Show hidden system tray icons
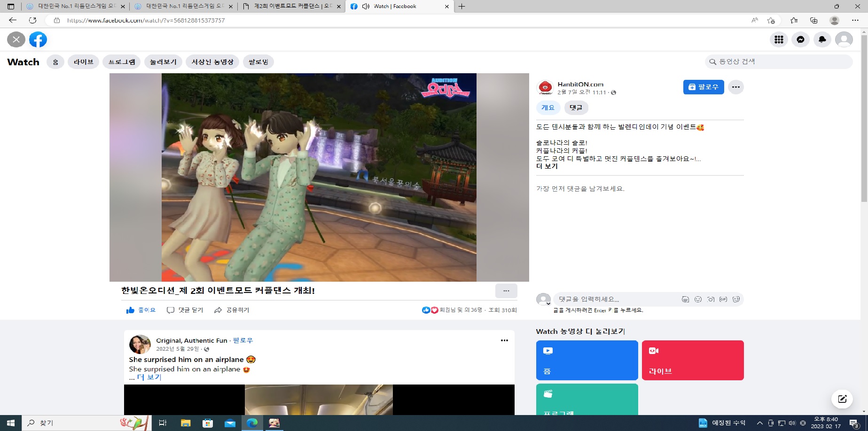This screenshot has height=431, width=868. (x=759, y=423)
